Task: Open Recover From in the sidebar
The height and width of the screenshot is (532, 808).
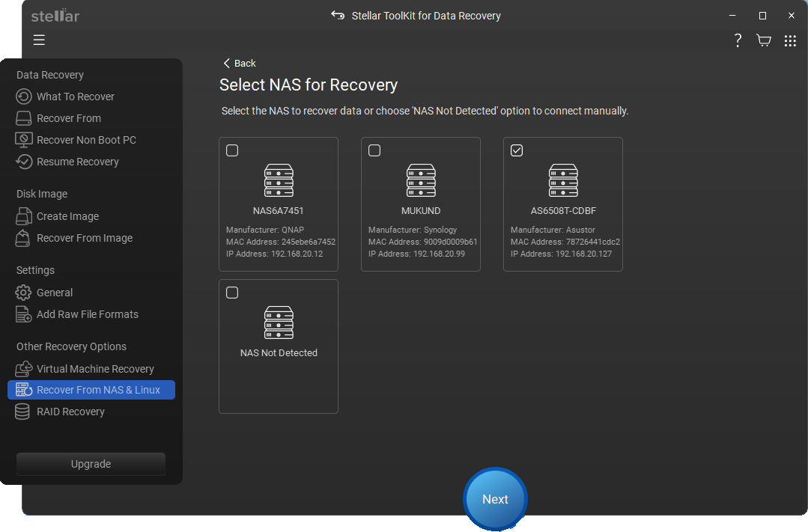Action: [x=23, y=118]
